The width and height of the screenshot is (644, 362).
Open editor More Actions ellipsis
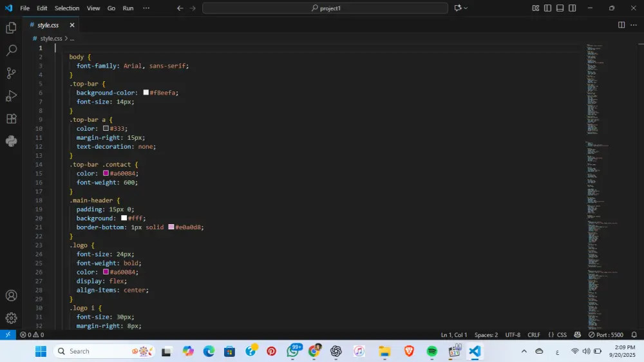[634, 25]
